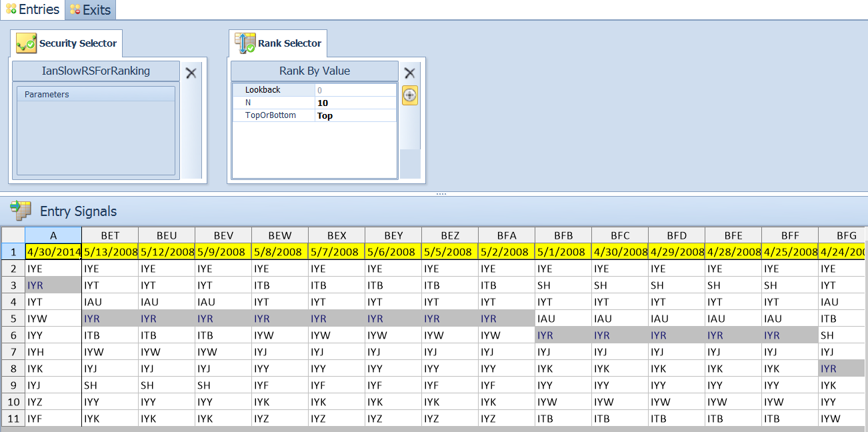Select highlighted IYR cell in column BFA
The image size is (868, 432).
(507, 319)
